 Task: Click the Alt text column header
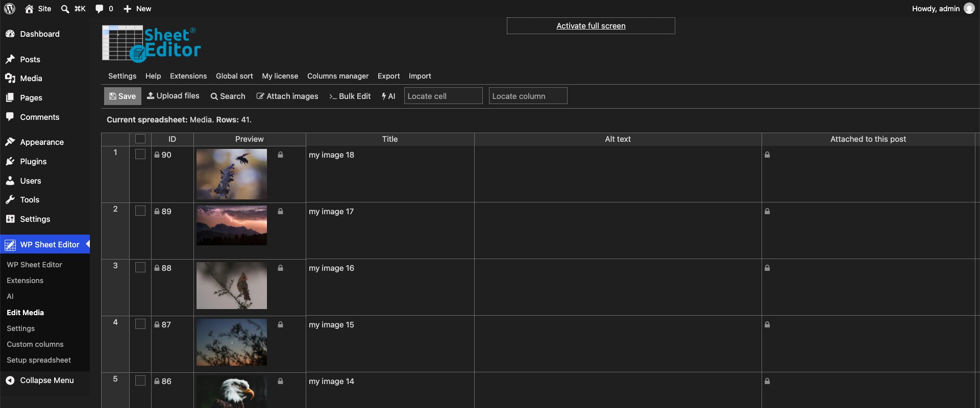click(618, 139)
